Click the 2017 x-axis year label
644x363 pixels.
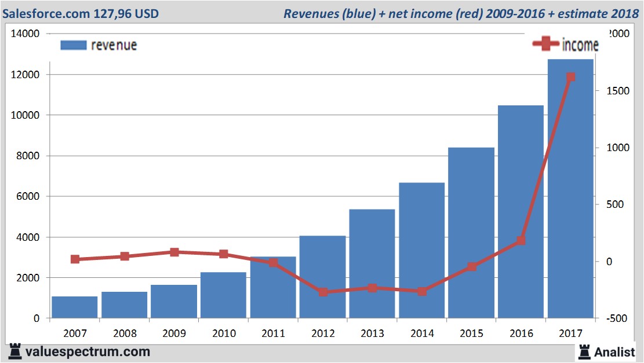coord(570,333)
